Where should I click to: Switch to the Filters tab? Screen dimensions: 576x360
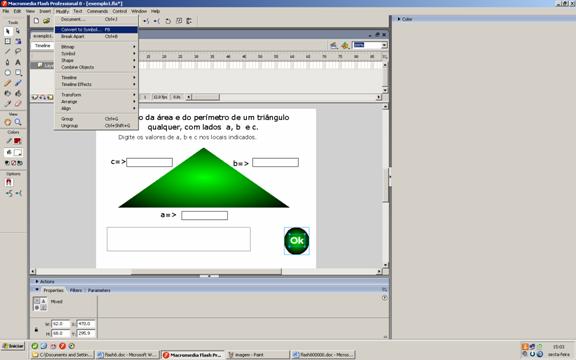pos(76,290)
